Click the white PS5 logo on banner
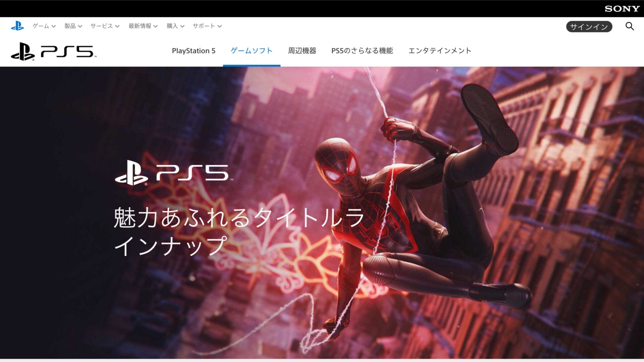The image size is (644, 362). (174, 173)
